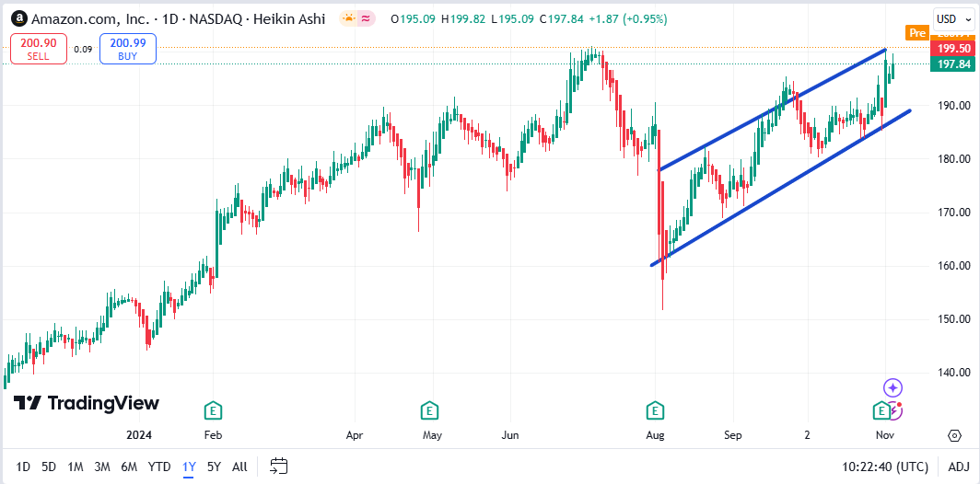Click the purple sparkle star icon
This screenshot has width=980, height=484.
(x=892, y=388)
